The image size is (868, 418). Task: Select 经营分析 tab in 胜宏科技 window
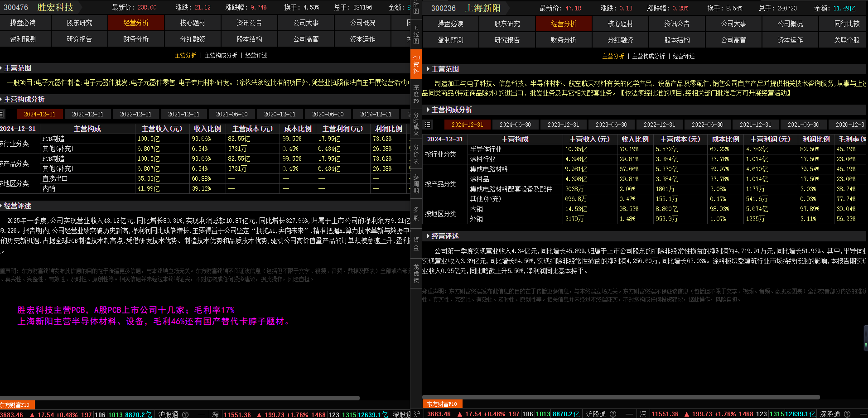(x=136, y=23)
